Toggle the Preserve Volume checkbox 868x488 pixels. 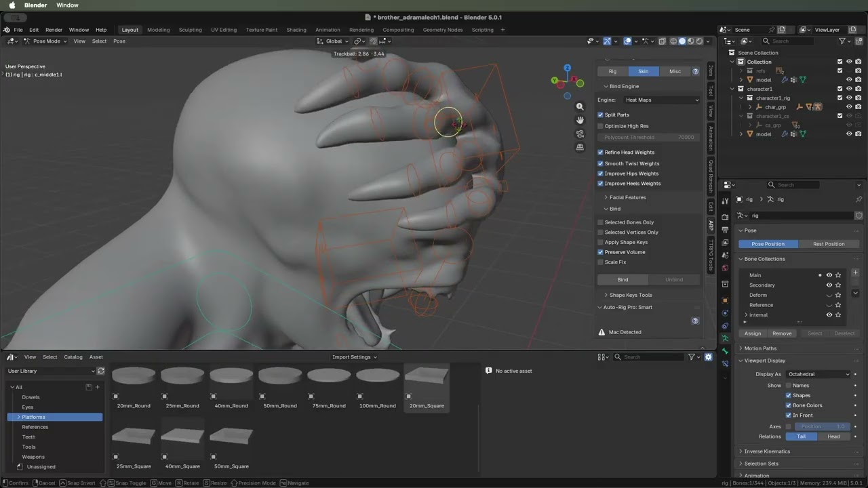click(600, 252)
